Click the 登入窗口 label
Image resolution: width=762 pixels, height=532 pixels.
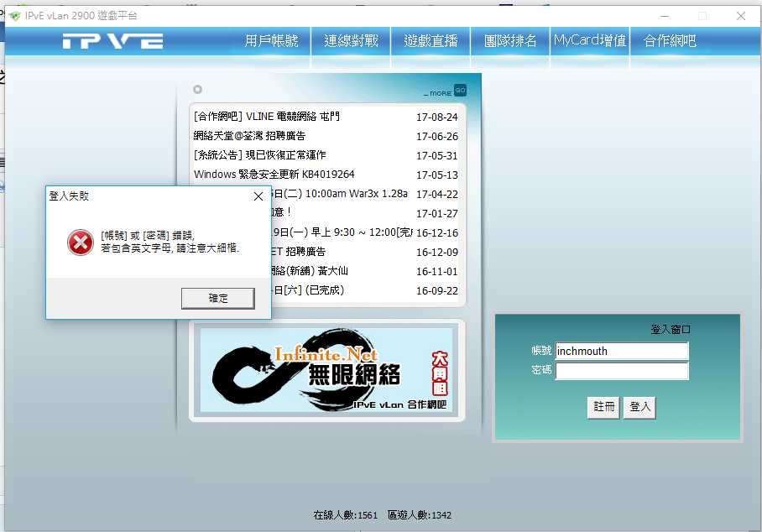671,330
